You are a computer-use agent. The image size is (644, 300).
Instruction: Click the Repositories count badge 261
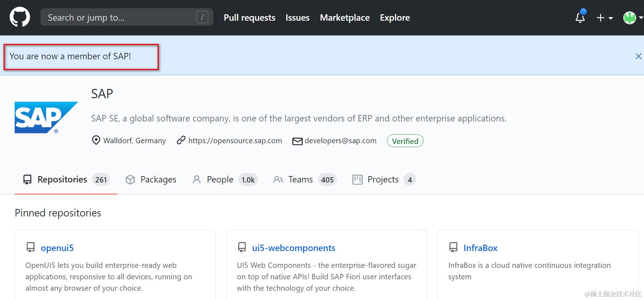[x=101, y=180]
